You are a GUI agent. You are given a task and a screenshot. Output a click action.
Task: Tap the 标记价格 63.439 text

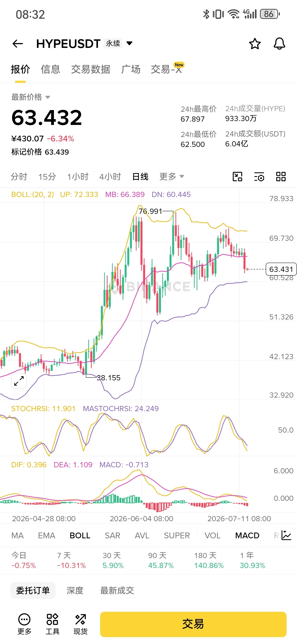pyautogui.click(x=40, y=152)
